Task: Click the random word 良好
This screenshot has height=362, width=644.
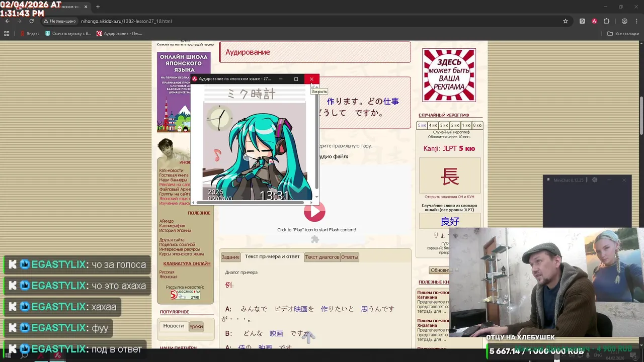Action: (x=450, y=221)
